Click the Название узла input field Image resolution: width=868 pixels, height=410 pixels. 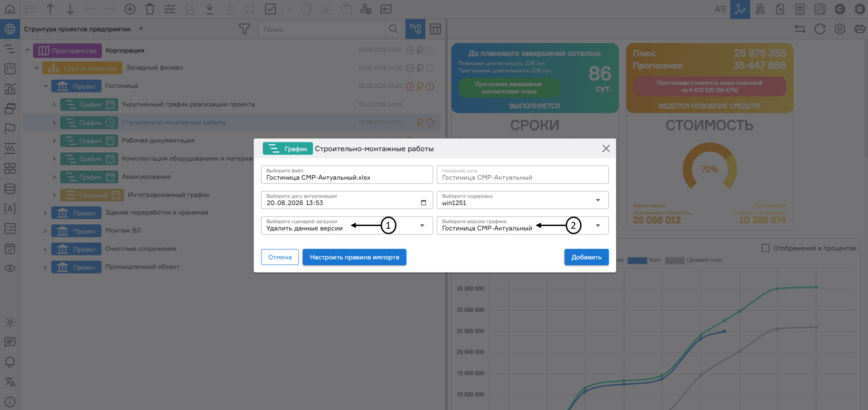tap(522, 174)
